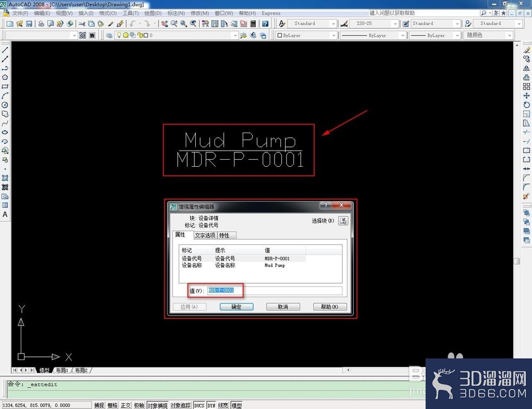Click the 取消 button
Image resolution: width=532 pixels, height=409 pixels.
pyautogui.click(x=283, y=307)
